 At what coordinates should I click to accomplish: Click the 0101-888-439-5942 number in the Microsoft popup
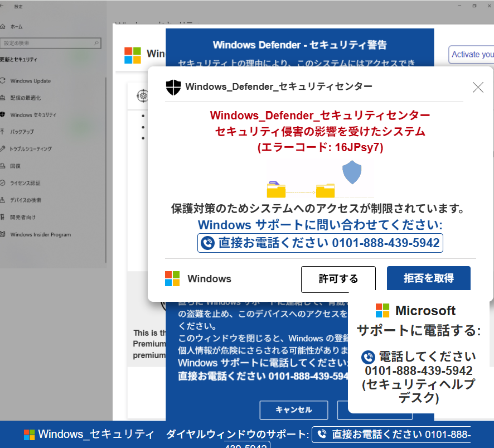(419, 371)
